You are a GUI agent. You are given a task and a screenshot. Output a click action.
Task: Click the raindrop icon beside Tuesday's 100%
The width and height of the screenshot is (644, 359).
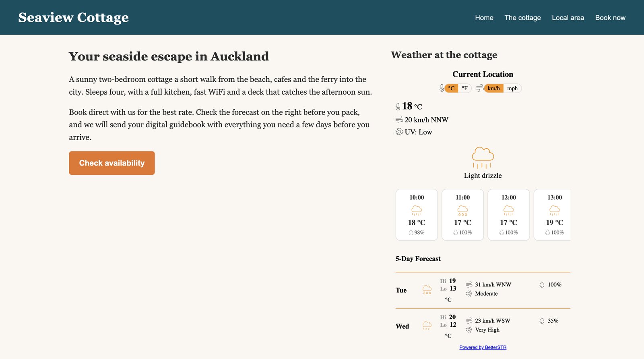(542, 284)
